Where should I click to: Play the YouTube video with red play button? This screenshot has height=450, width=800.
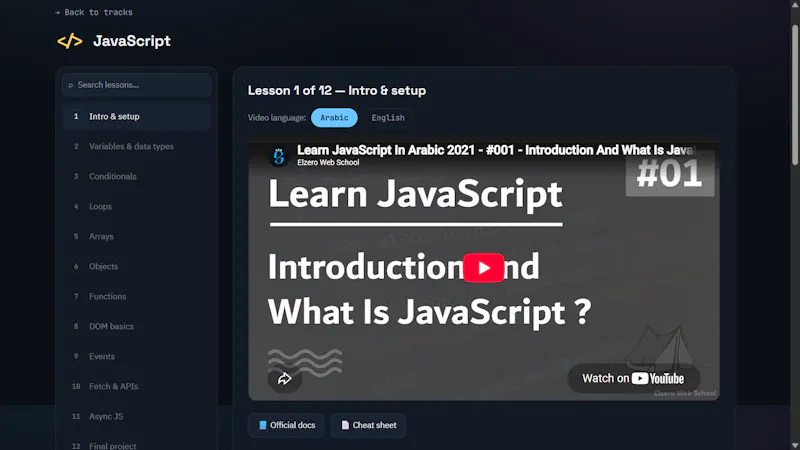[484, 268]
